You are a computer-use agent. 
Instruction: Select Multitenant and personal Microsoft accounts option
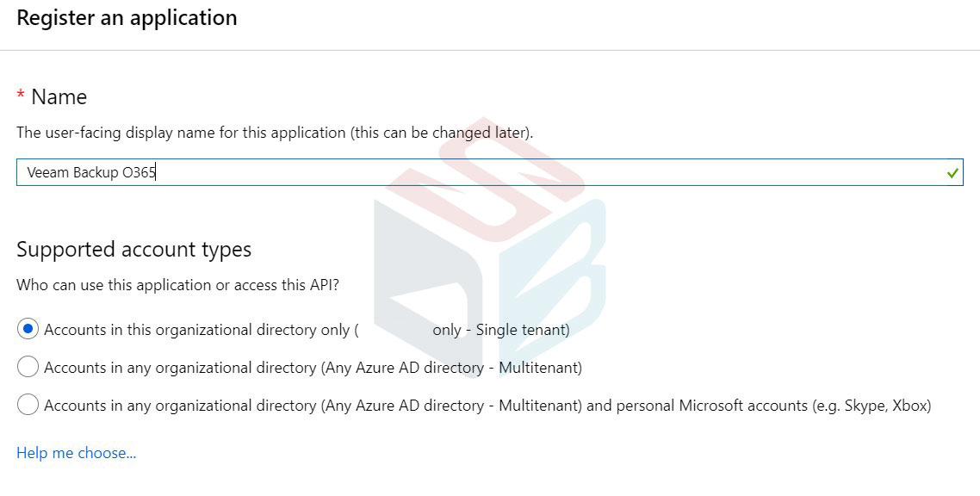[x=27, y=405]
